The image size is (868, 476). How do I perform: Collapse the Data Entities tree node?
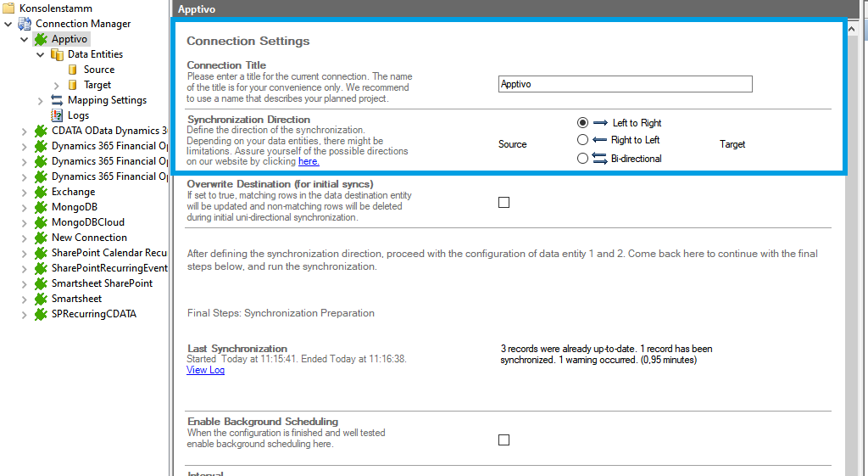40,54
